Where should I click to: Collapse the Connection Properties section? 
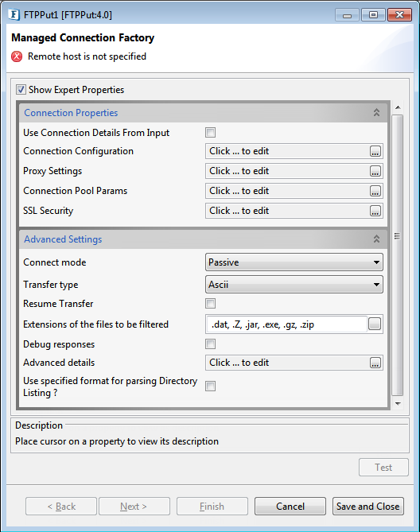point(376,113)
